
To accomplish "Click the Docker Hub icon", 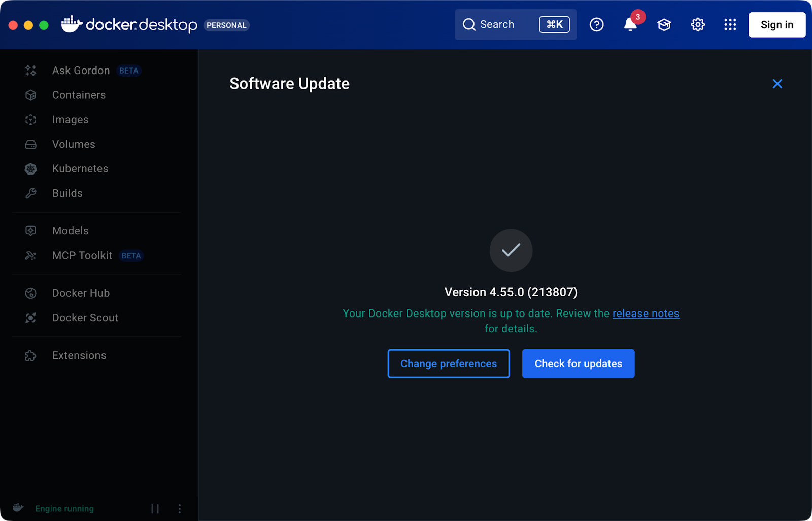I will coord(31,293).
